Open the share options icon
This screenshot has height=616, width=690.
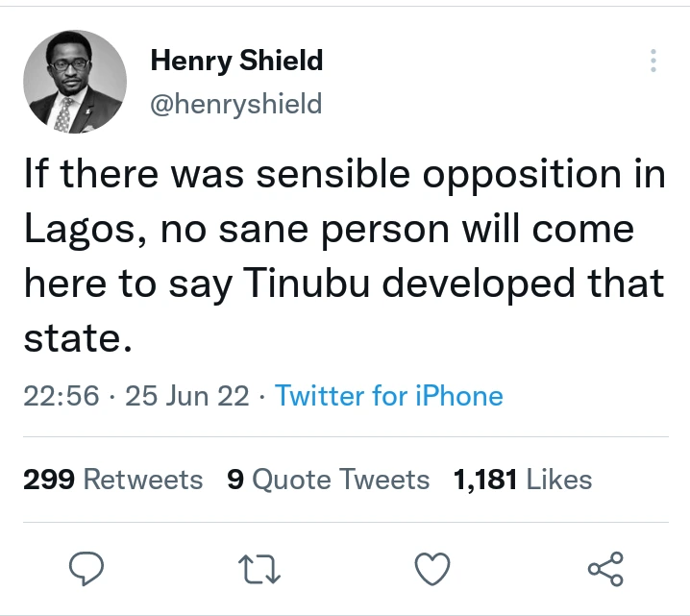click(605, 570)
